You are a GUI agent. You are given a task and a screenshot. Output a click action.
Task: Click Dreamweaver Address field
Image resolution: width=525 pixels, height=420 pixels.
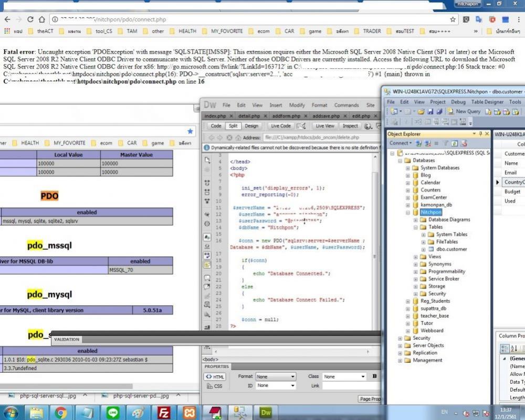(x=321, y=138)
